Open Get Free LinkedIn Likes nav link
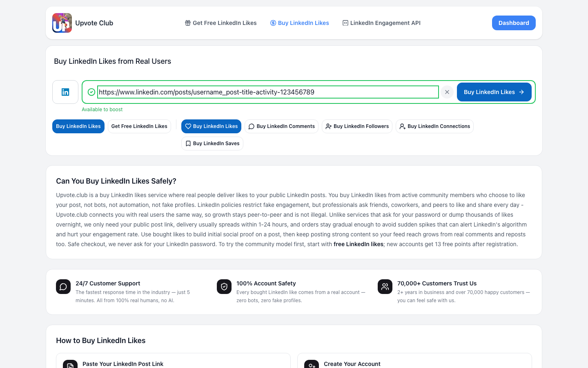Image resolution: width=588 pixels, height=368 pixels. [x=220, y=23]
